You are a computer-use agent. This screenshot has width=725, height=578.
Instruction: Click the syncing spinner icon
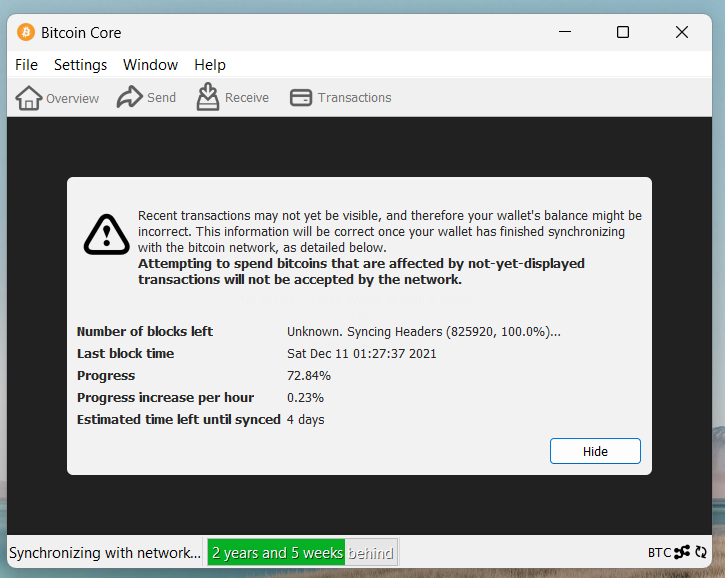tap(701, 552)
